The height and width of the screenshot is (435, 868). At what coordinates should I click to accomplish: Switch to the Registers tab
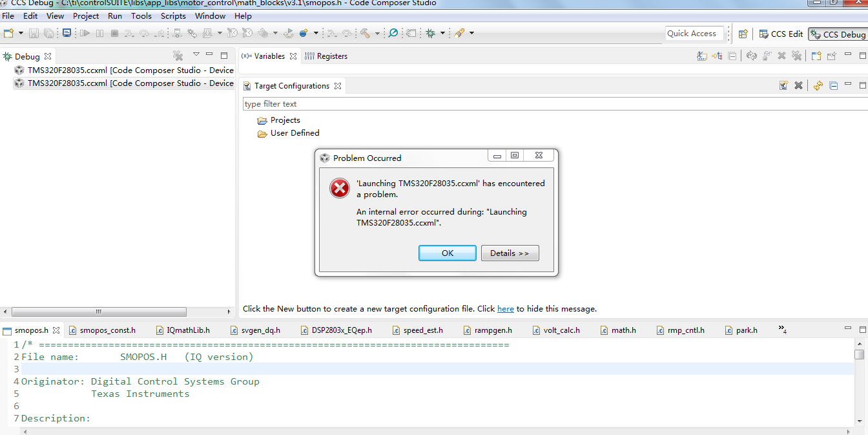pos(326,56)
